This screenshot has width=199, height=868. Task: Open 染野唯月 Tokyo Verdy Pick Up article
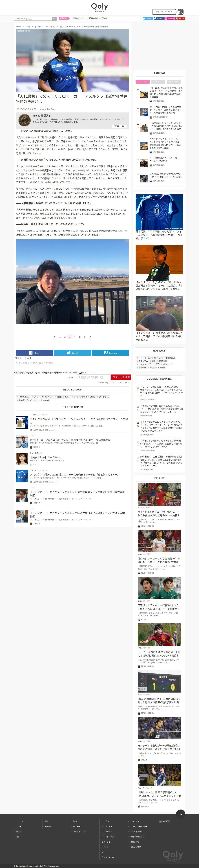coord(159,607)
